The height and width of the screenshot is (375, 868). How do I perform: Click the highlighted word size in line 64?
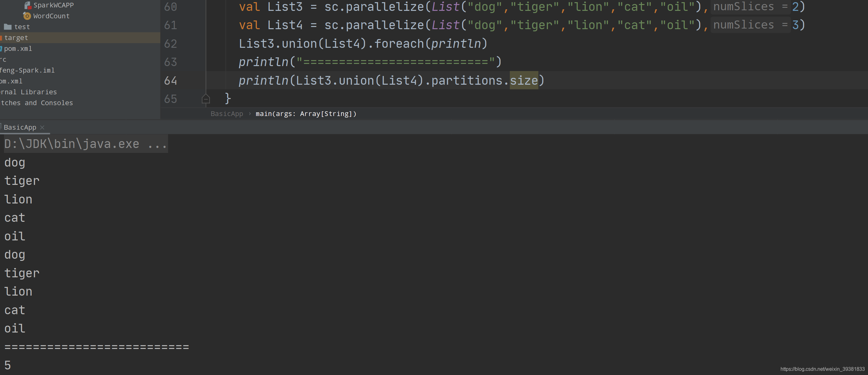(524, 81)
